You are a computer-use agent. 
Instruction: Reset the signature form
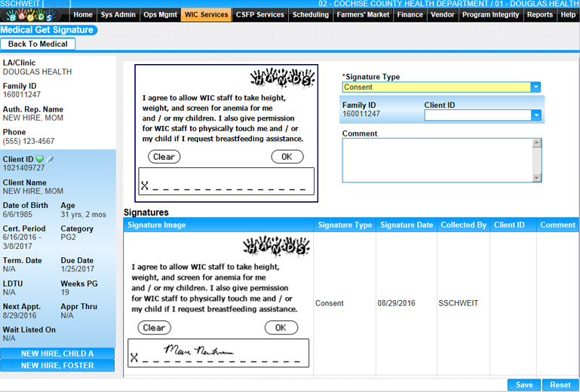tap(560, 384)
